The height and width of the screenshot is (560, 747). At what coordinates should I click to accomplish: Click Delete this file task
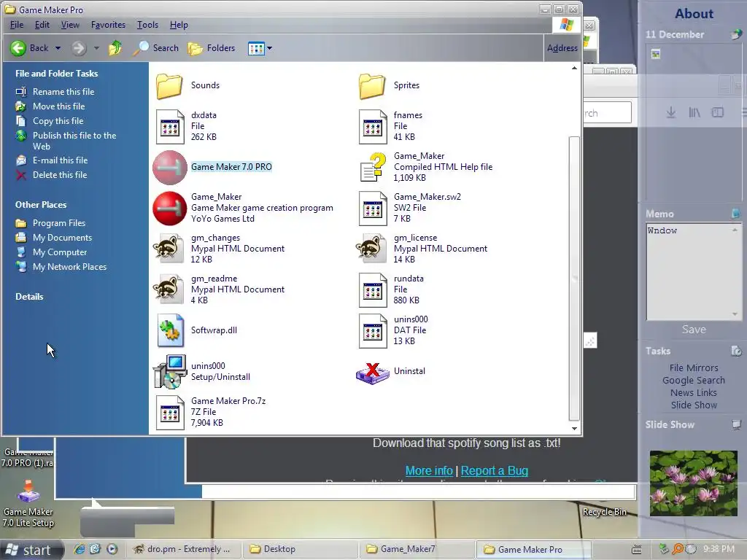click(60, 175)
